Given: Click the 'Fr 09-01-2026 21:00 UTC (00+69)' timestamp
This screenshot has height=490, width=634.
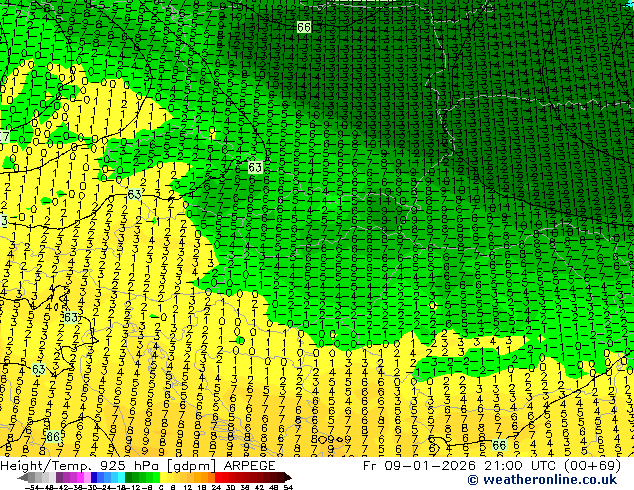Looking at the screenshot, I should (x=492, y=465).
